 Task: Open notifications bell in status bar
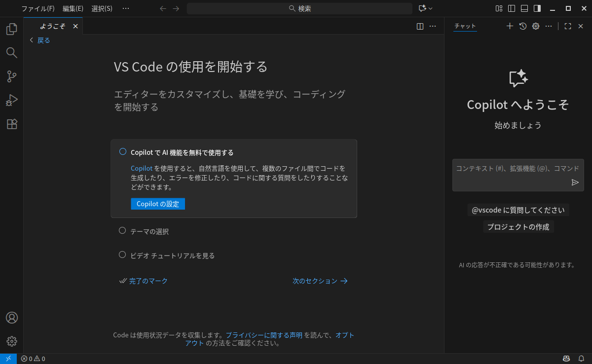click(x=581, y=359)
